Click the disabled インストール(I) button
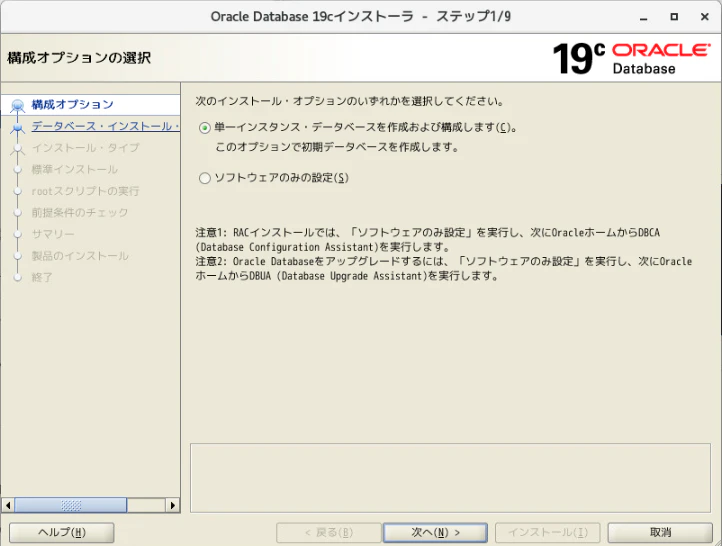722x546 pixels. tap(547, 533)
